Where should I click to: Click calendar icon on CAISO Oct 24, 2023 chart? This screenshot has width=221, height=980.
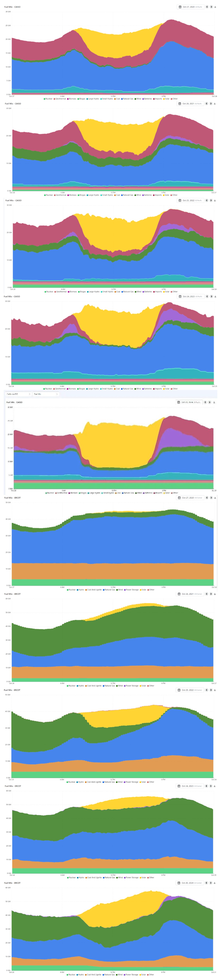click(180, 296)
